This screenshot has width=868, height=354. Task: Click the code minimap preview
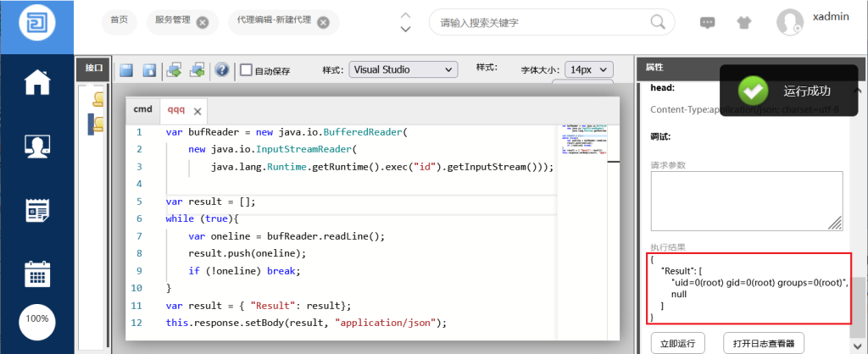pos(585,138)
